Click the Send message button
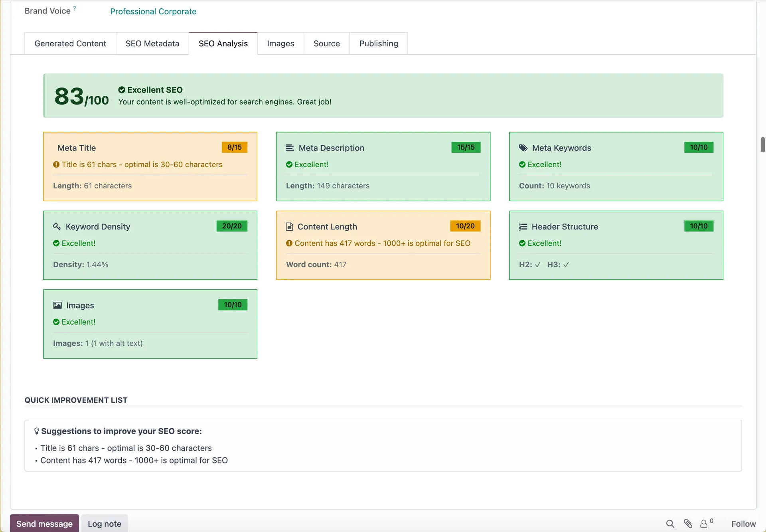This screenshot has width=766, height=532. tap(44, 524)
